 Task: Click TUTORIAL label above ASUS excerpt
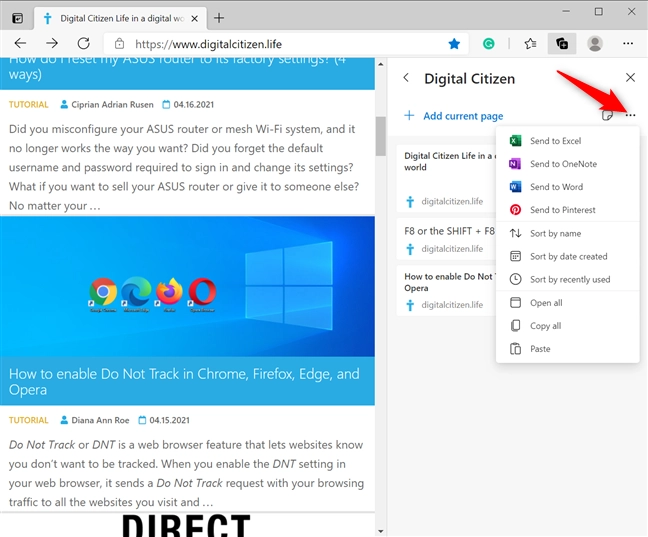click(29, 105)
